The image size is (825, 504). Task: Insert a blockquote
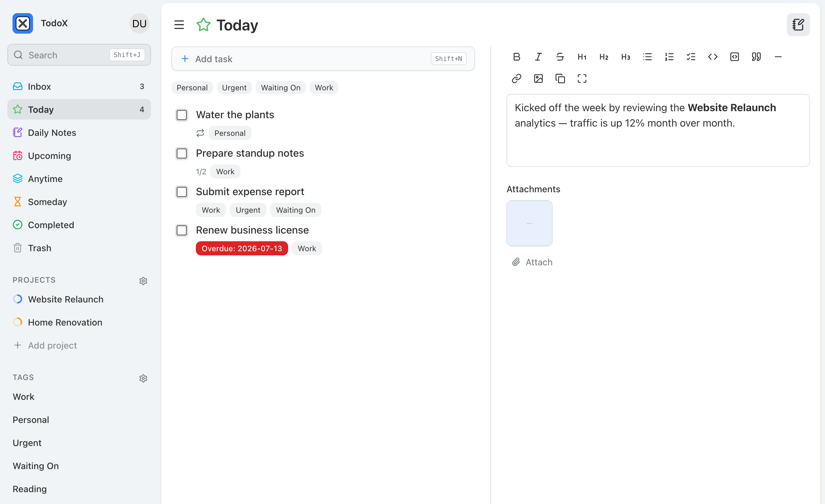[756, 57]
